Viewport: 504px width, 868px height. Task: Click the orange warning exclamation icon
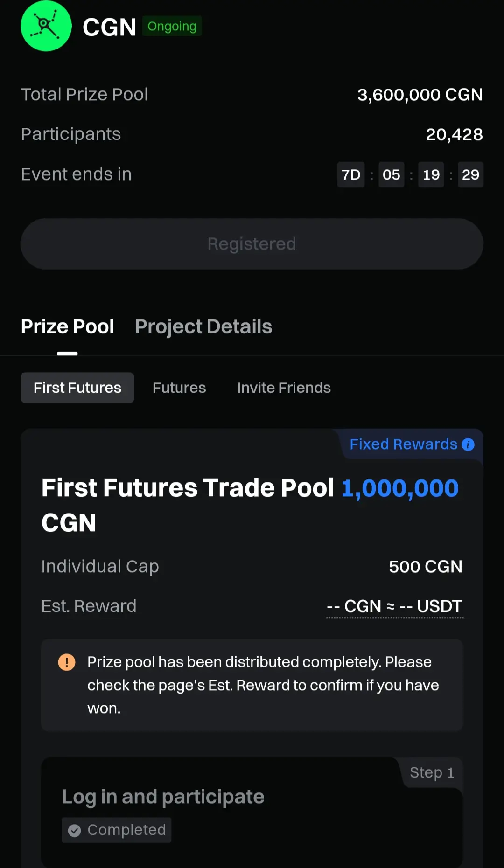pos(67,662)
